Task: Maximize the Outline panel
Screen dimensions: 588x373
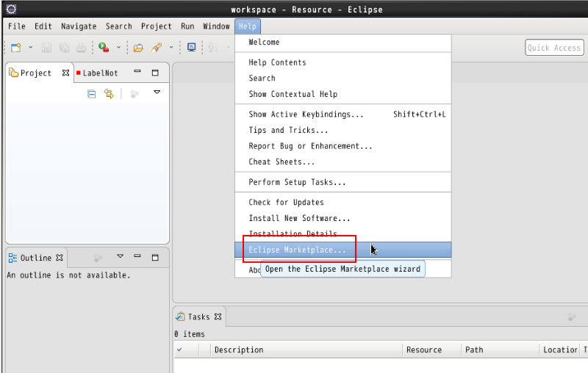Action: (155, 258)
